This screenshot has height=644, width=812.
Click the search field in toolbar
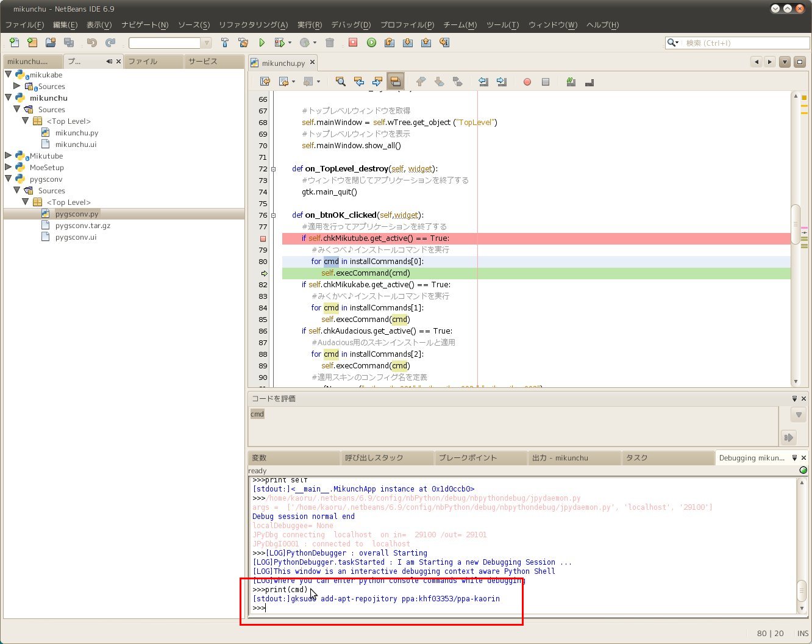click(x=738, y=43)
